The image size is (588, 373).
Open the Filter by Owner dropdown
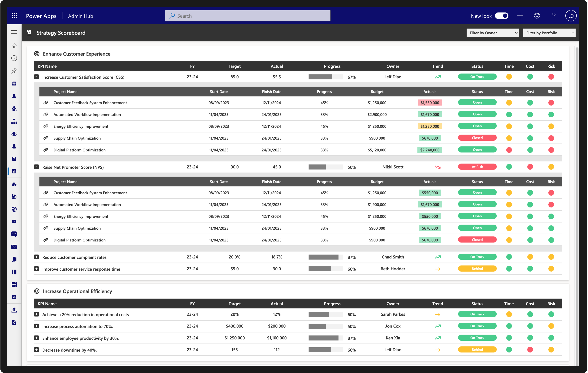[x=493, y=33]
